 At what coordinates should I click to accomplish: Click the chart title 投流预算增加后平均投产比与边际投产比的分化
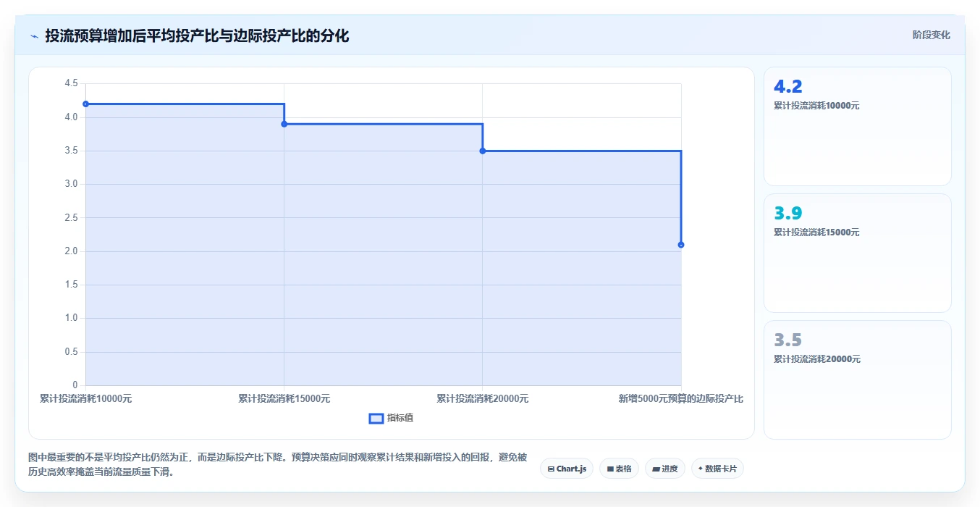[197, 35]
